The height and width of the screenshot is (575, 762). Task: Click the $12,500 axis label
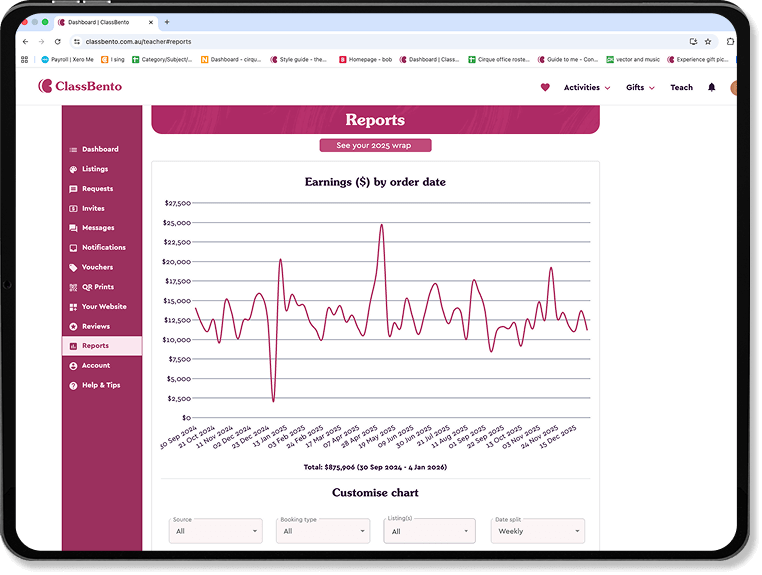coord(177,320)
